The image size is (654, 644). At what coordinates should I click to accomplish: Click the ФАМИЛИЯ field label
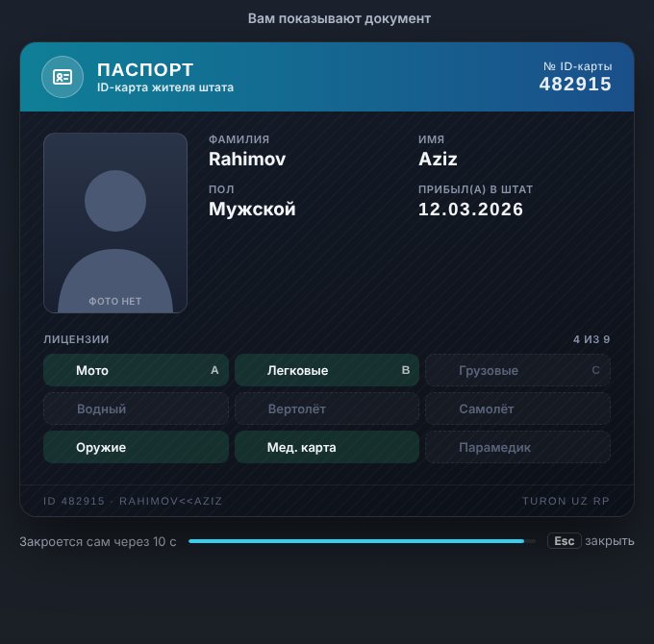(239, 139)
